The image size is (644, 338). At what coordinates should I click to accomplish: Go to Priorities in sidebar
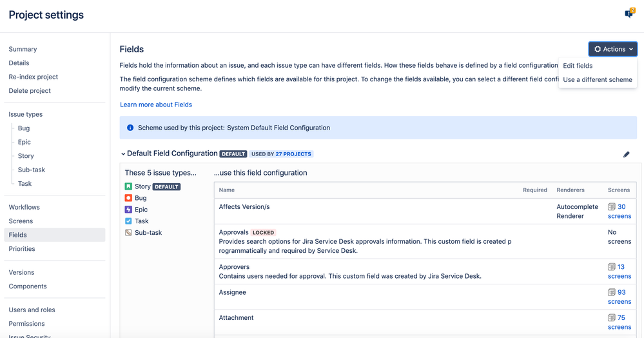click(22, 249)
